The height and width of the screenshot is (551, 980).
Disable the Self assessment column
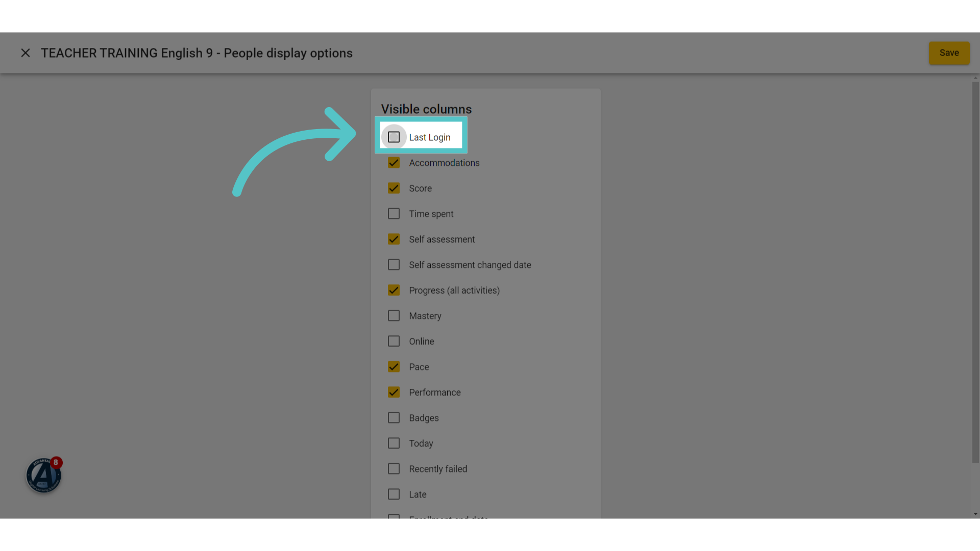pyautogui.click(x=394, y=239)
